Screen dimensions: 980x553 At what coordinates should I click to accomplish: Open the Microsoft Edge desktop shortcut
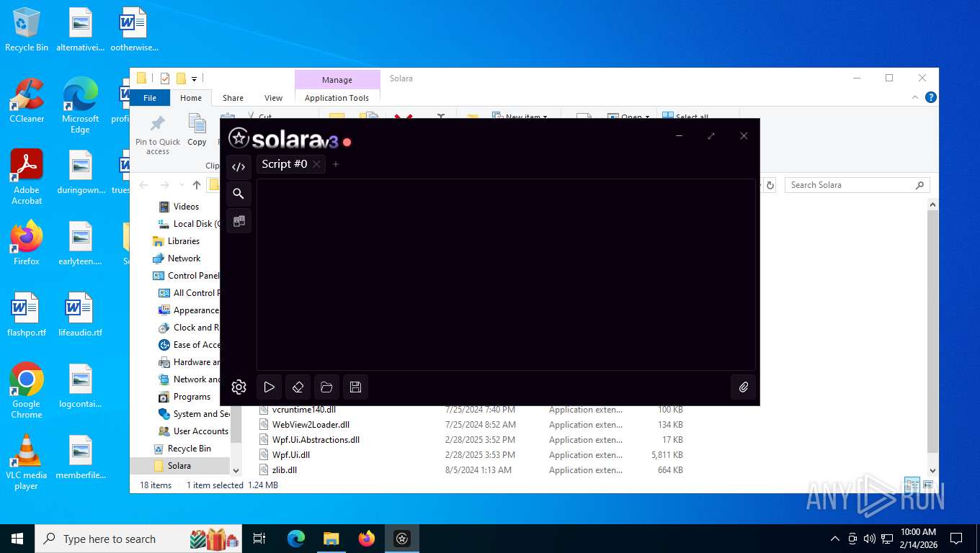coord(80,106)
